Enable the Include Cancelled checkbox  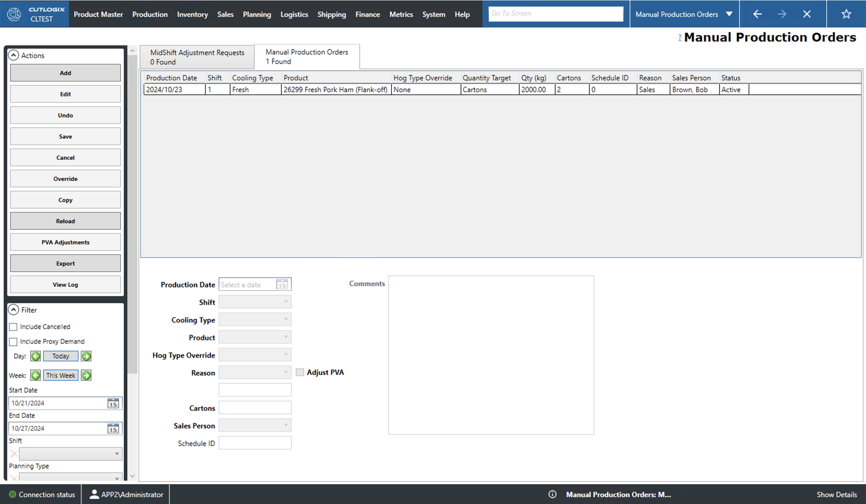tap(13, 327)
